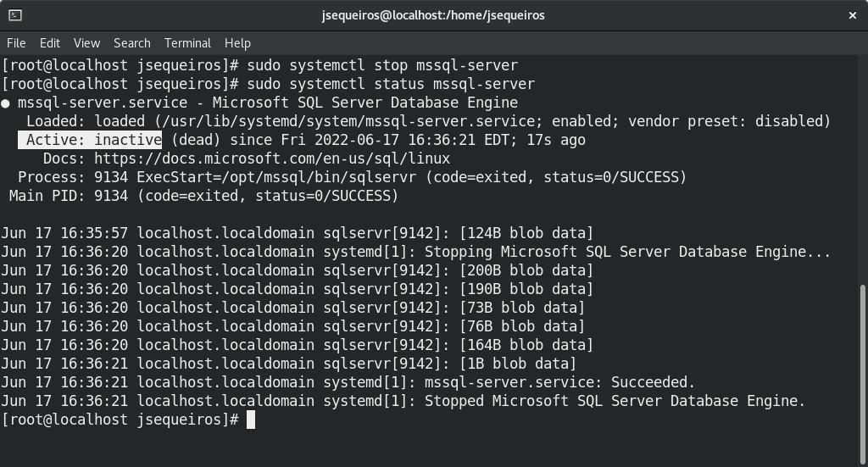Open the Terminal menu
The width and height of the screenshot is (868, 467).
tap(187, 43)
